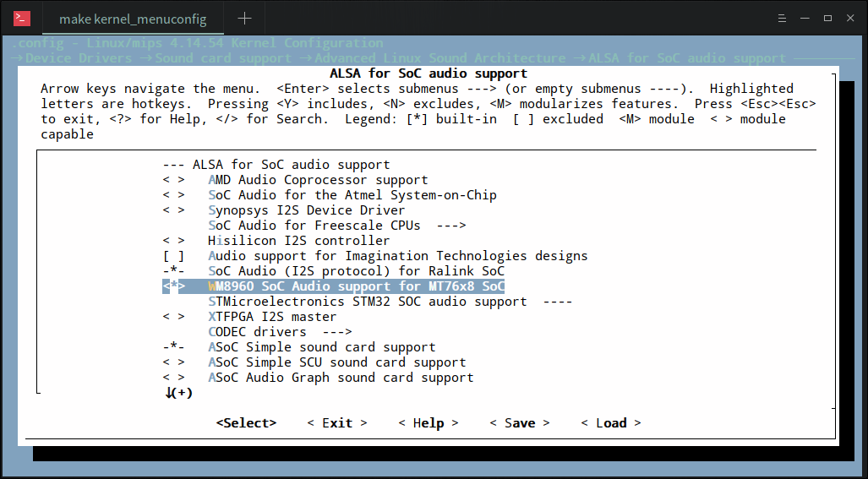The image size is (868, 479).
Task: Enable Audio support for Imagination Technologies designs
Action: pyautogui.click(x=374, y=256)
